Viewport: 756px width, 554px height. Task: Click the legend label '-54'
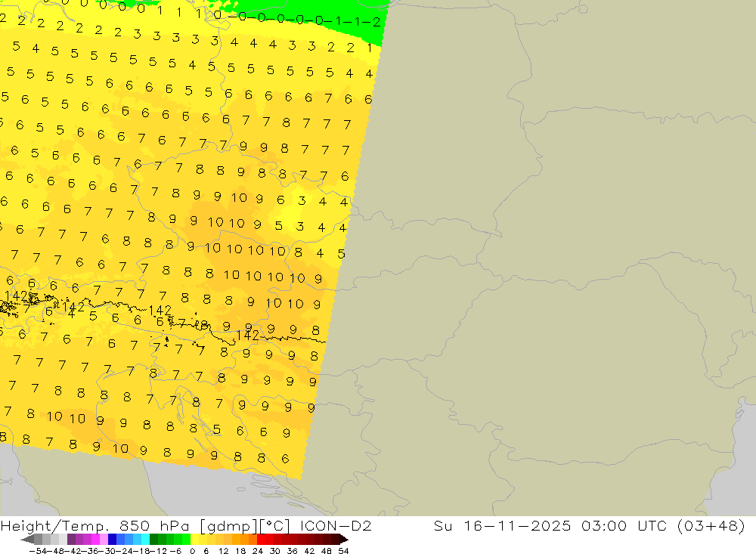38,551
